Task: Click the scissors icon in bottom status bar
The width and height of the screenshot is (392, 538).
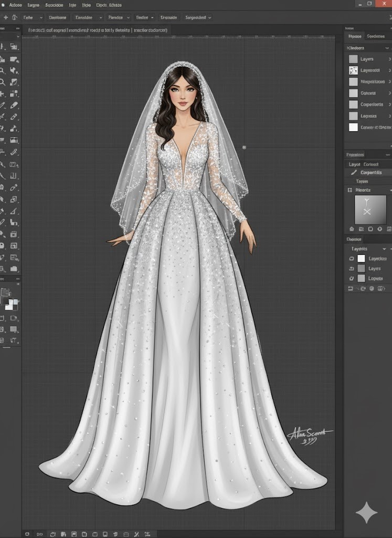Action: click(136, 534)
